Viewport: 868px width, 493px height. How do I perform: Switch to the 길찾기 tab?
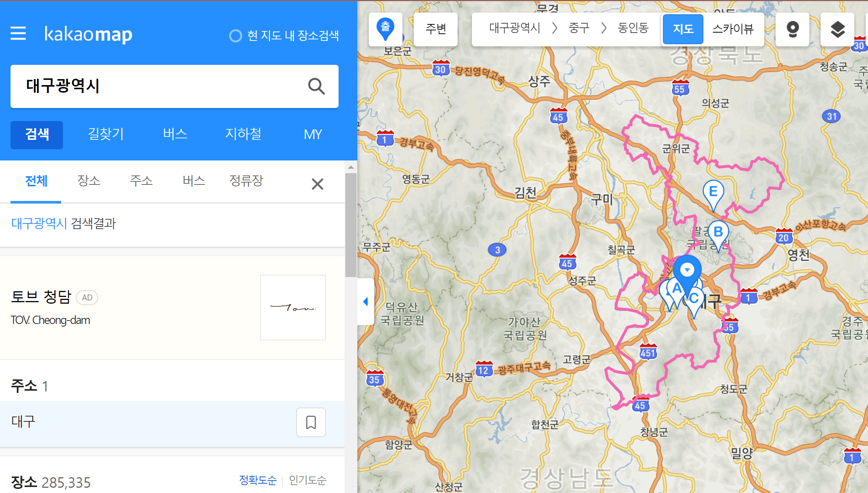(x=106, y=134)
